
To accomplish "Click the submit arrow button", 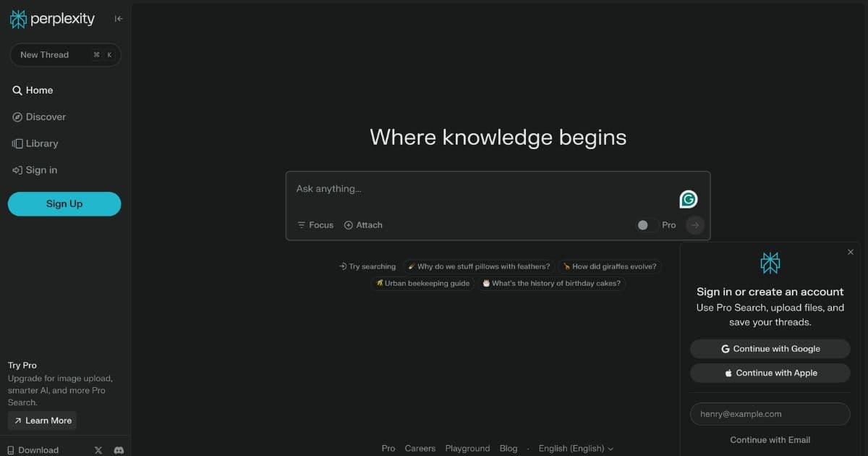I will (x=694, y=225).
